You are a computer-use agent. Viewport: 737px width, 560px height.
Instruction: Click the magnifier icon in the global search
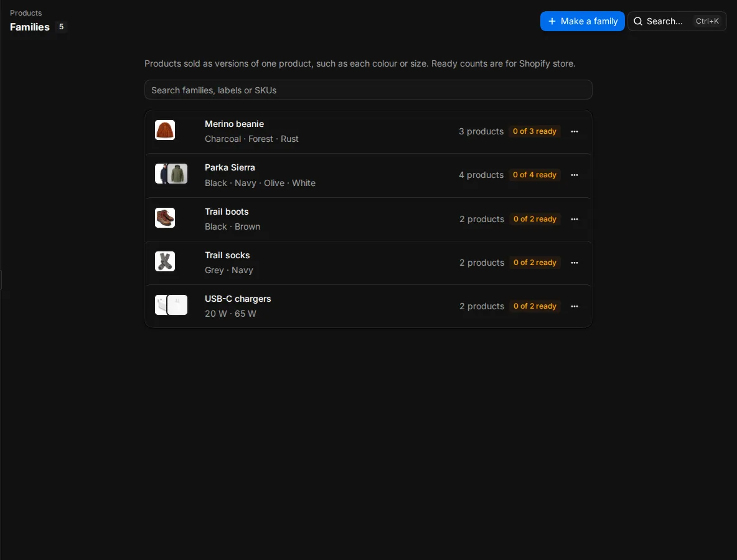tap(638, 21)
